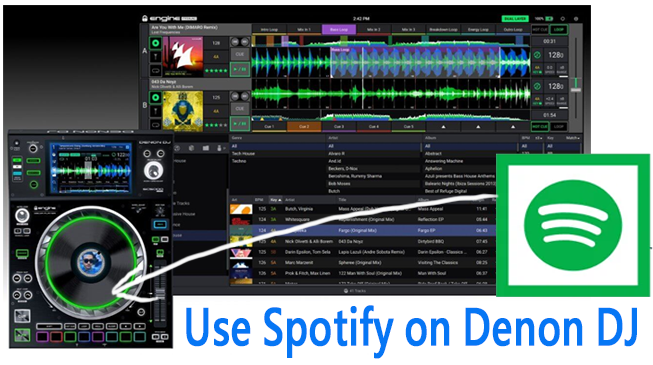Click the second library source icon above the sidebar
The height and width of the screenshot is (365, 653).
click(191, 148)
